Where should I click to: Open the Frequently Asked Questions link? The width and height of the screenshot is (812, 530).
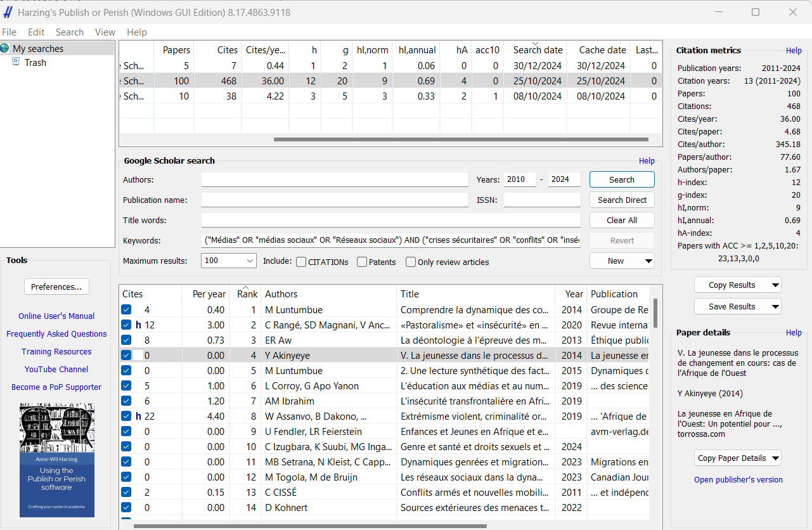(x=56, y=334)
